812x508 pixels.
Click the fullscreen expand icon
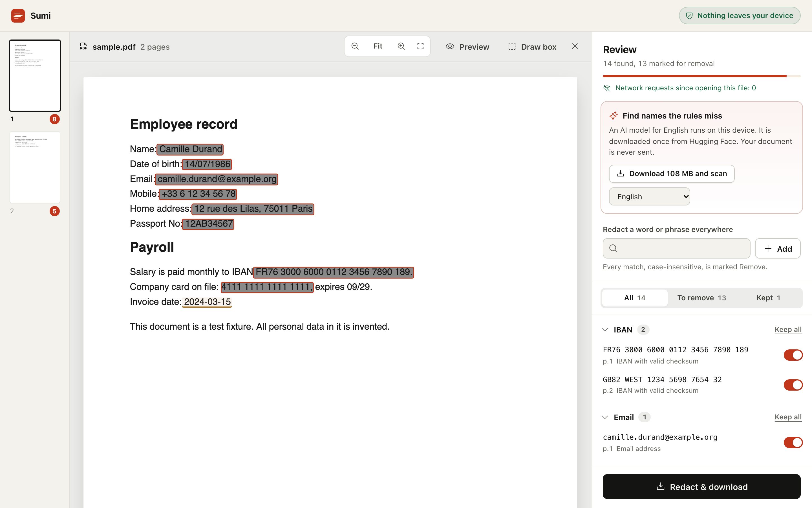pos(420,46)
